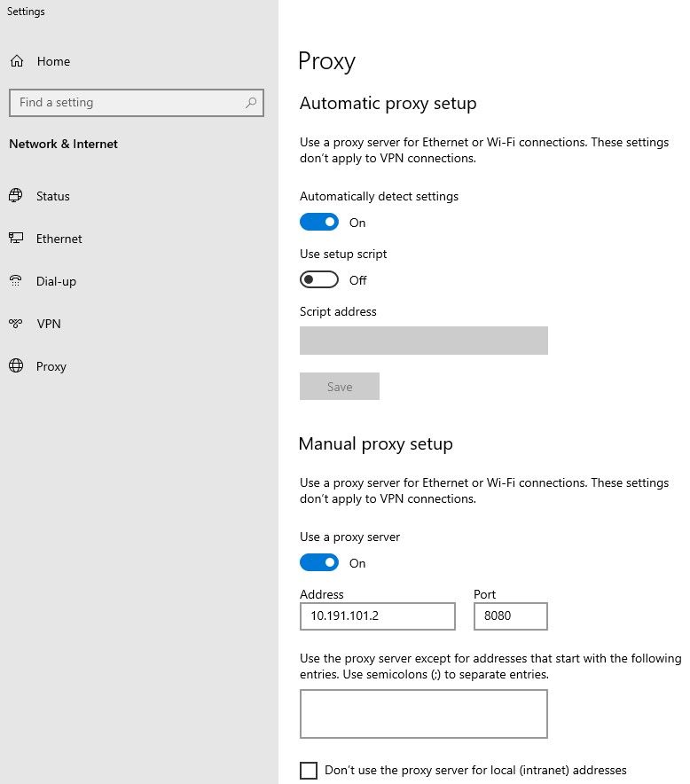Click the proxy Address field
The width and height of the screenshot is (690, 784).
pyautogui.click(x=377, y=616)
